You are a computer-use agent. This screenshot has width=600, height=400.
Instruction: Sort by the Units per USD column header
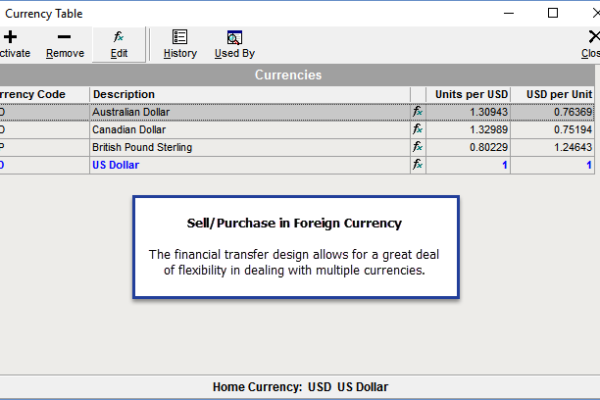pos(468,94)
